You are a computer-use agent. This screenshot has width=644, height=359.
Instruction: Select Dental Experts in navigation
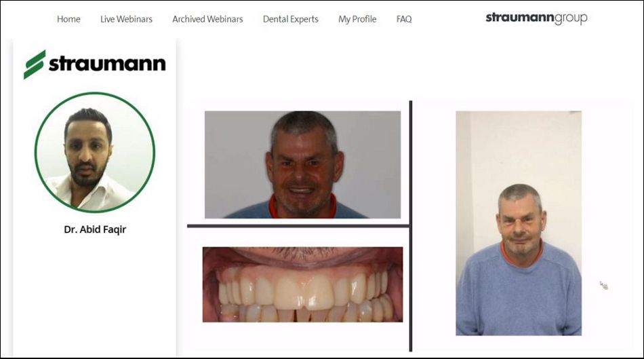(290, 19)
